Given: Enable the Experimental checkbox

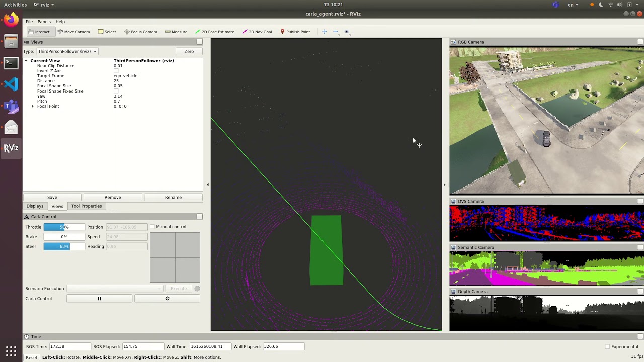Looking at the screenshot, I should coord(607,346).
